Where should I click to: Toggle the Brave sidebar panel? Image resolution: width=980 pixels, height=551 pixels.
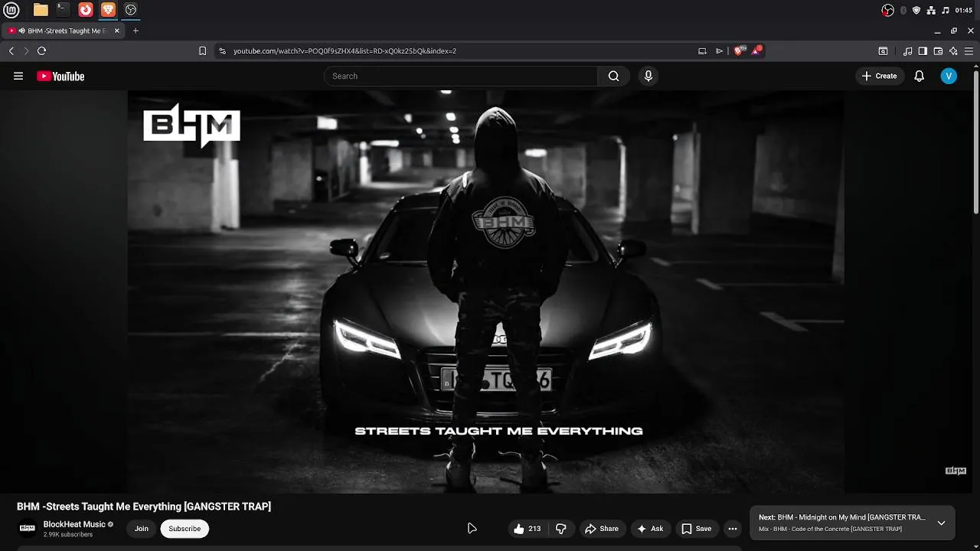(x=923, y=51)
